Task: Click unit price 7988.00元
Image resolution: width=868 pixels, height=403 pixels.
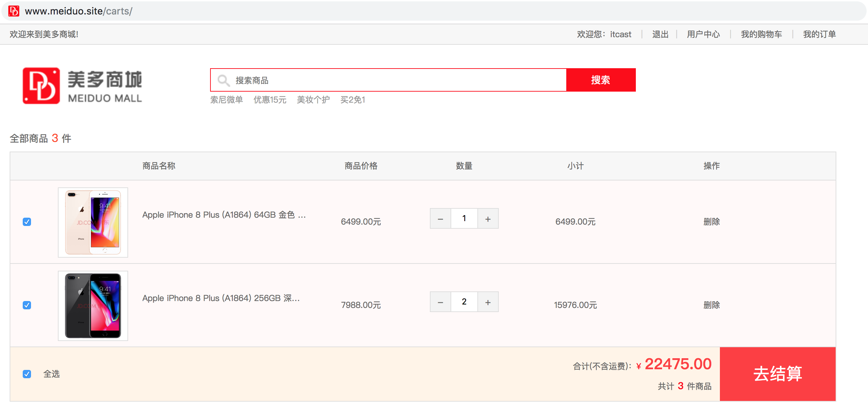Action: tap(361, 305)
